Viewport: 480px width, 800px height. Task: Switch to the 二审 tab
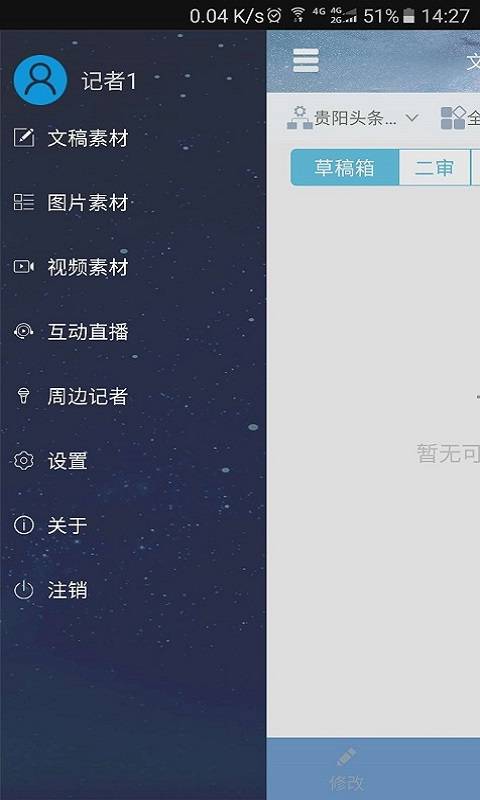(434, 167)
